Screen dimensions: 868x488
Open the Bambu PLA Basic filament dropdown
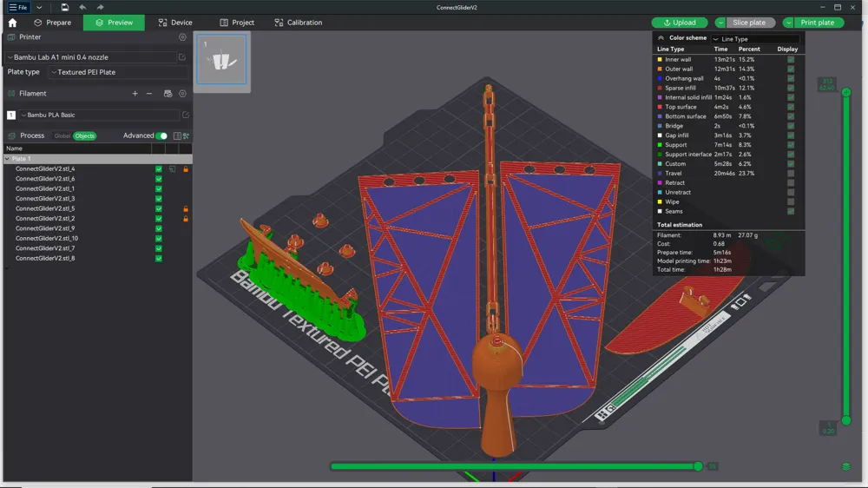pyautogui.click(x=99, y=115)
